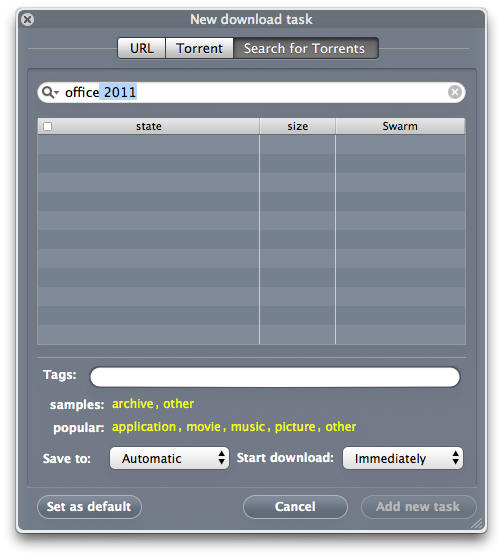Sort results by the size column

[298, 126]
